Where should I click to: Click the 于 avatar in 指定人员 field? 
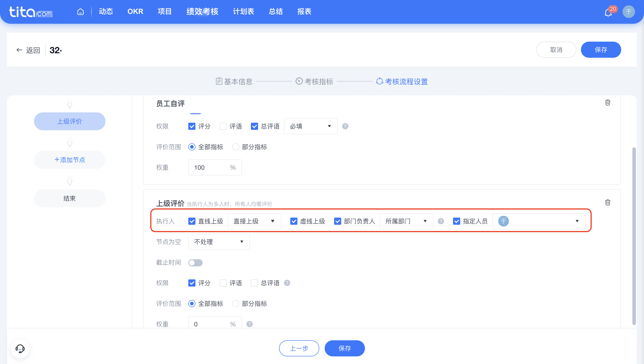(x=503, y=221)
